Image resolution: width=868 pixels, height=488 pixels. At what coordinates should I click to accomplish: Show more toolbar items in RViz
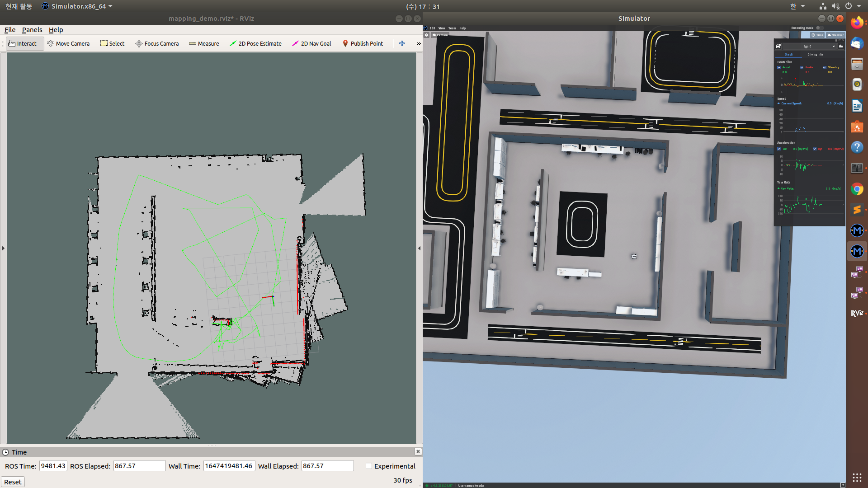(x=419, y=43)
